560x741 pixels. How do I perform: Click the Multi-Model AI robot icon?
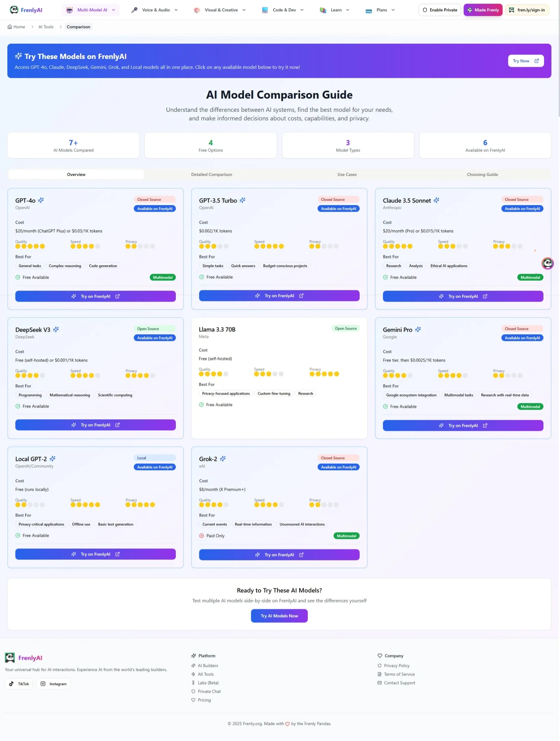70,10
